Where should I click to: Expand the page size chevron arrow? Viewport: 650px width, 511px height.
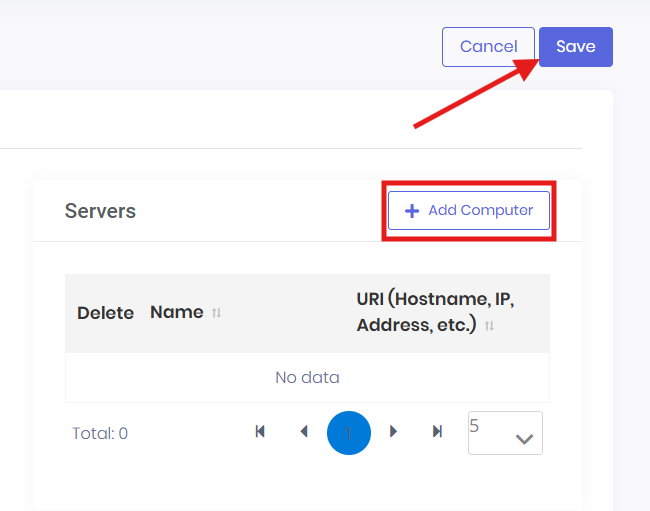click(x=524, y=439)
